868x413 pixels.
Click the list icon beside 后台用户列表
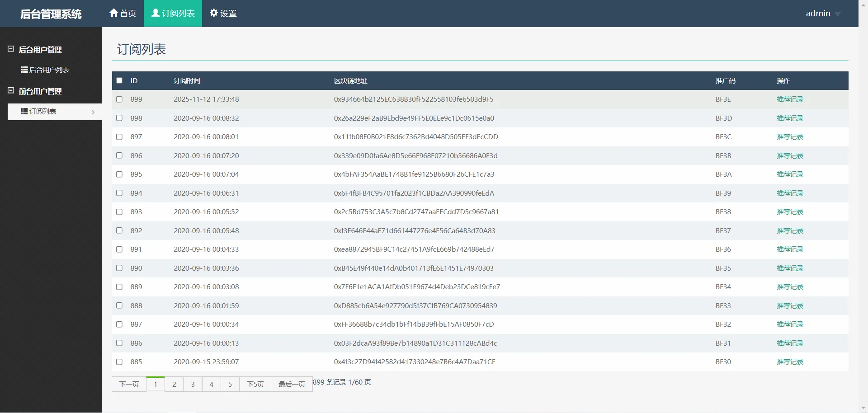point(24,70)
